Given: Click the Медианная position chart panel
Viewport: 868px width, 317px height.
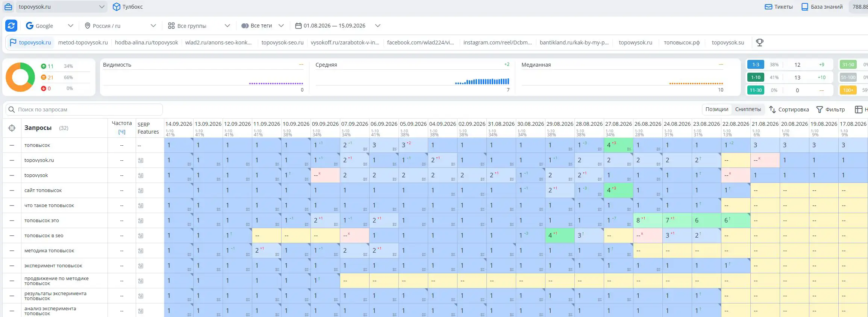Looking at the screenshot, I should pyautogui.click(x=622, y=77).
